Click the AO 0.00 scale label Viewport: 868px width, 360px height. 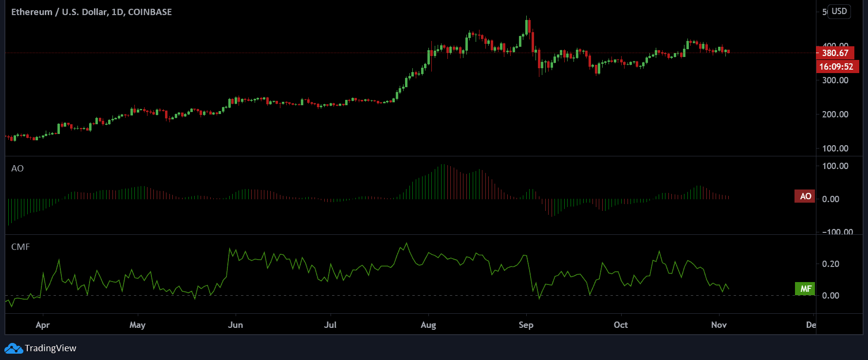pos(831,199)
